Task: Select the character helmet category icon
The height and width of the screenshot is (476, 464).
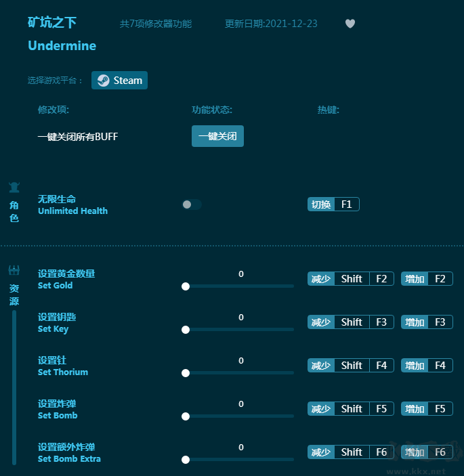Action: [x=14, y=188]
